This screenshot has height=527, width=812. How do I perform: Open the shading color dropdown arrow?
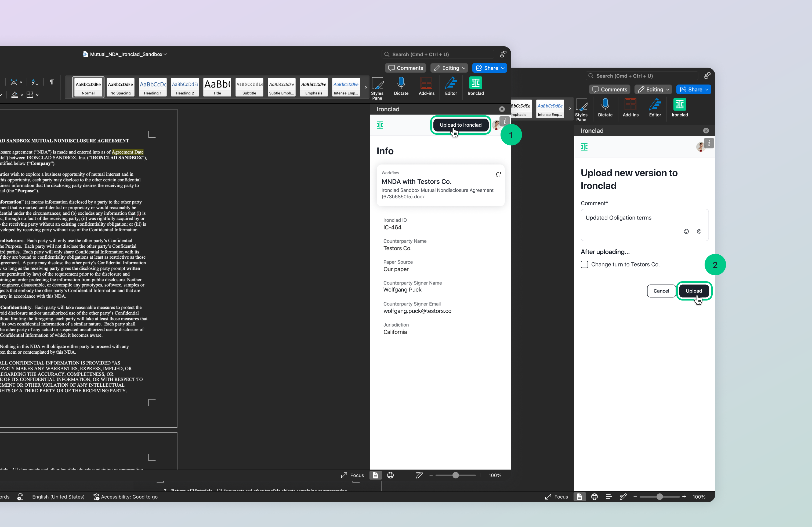coord(22,95)
